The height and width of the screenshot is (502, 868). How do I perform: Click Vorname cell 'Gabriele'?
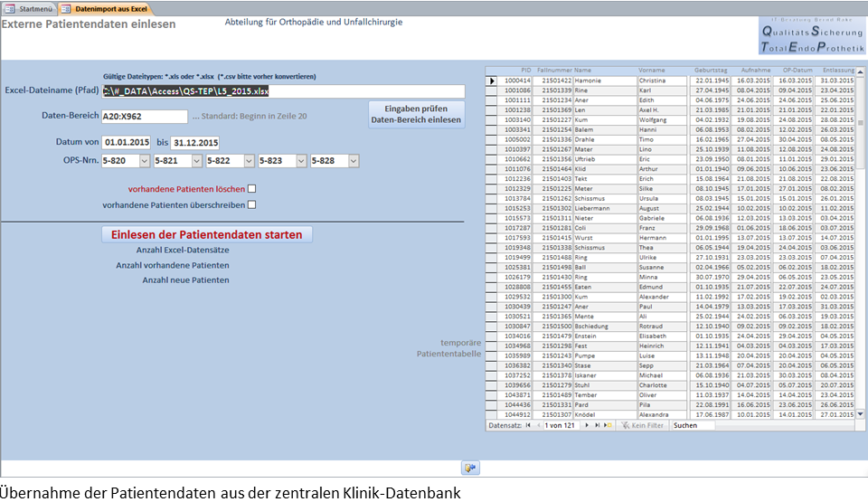click(x=662, y=218)
